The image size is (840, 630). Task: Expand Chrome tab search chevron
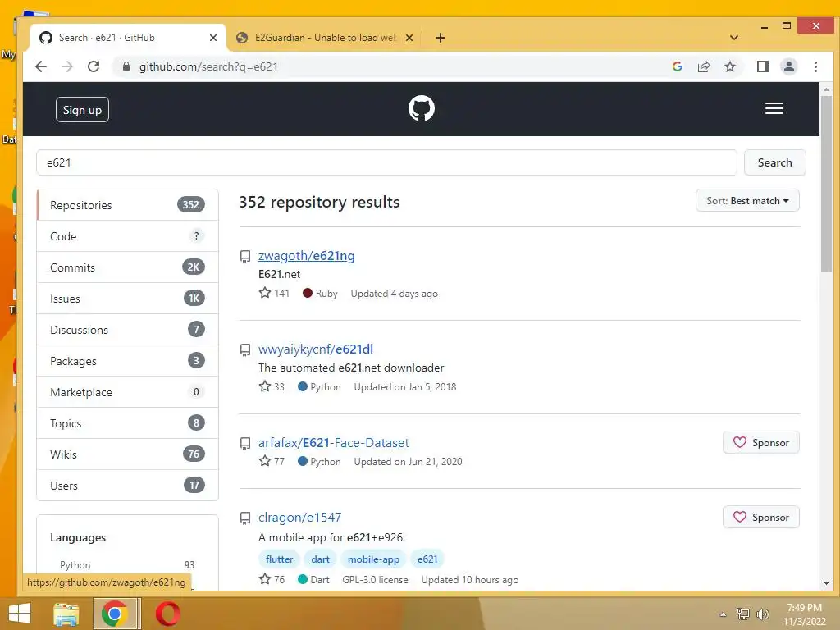click(x=734, y=38)
